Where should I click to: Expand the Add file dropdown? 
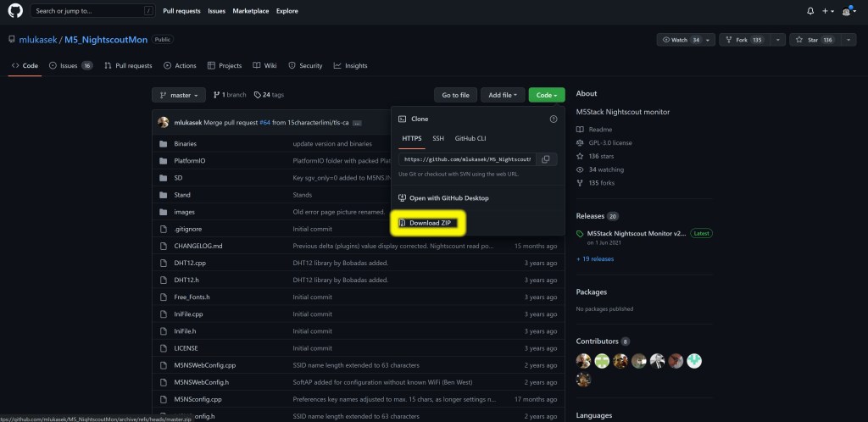coord(503,95)
